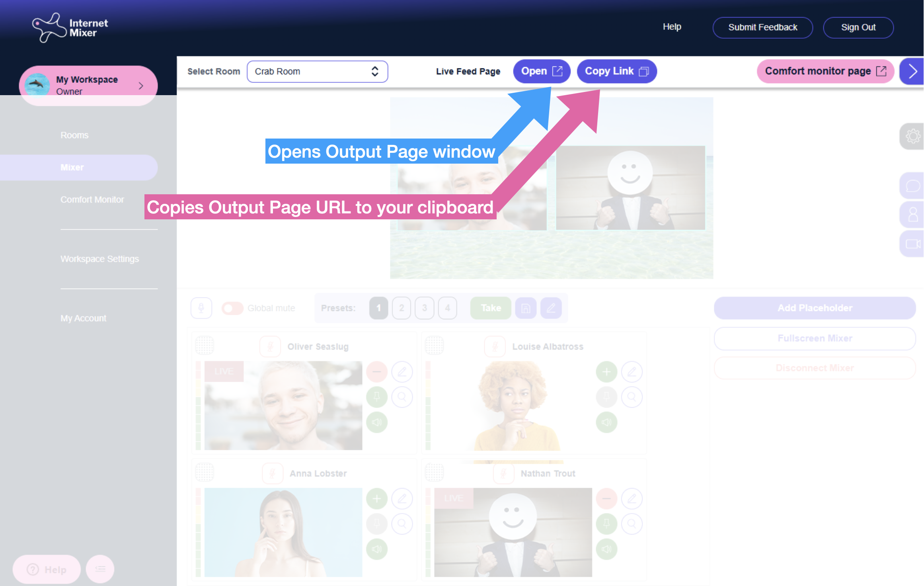This screenshot has height=586, width=924.
Task: Click the Copy Link button
Action: [616, 71]
